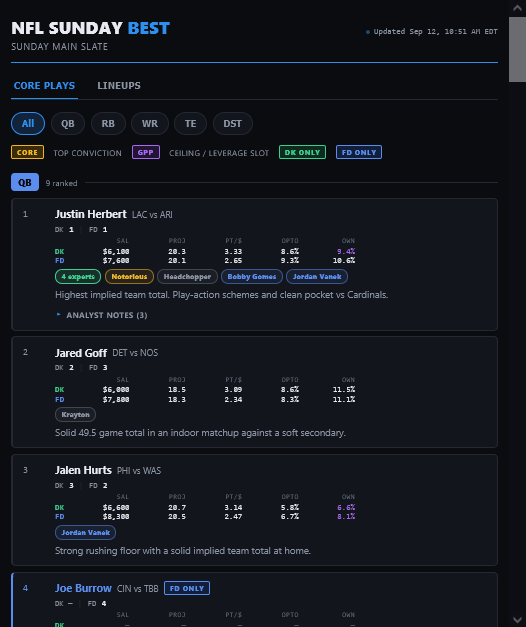This screenshot has height=627, width=526.
Task: Filter plays by QB position
Action: (68, 124)
